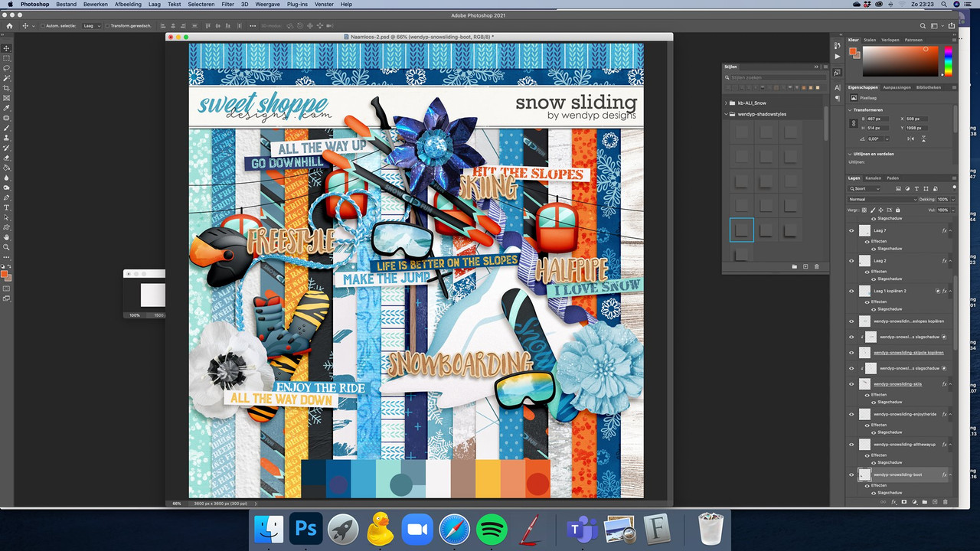980x551 pixels.
Task: Create a new layer in Layers panel
Action: 935,502
